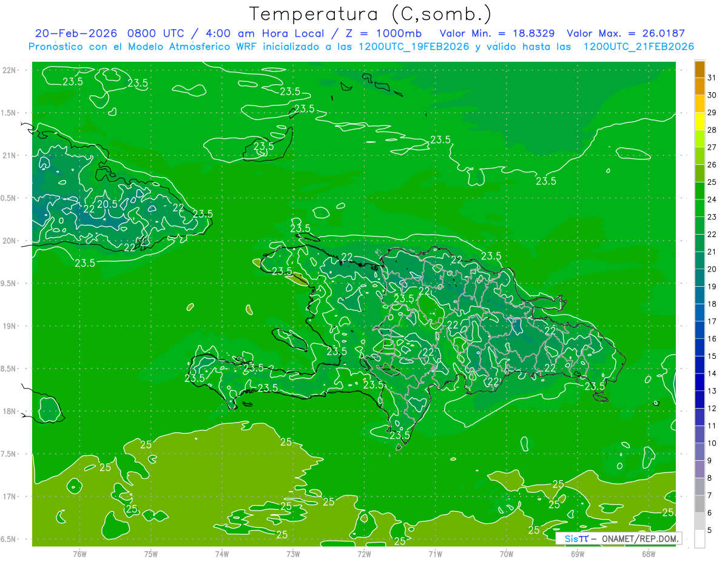Click the '70W' longitude axis label

coord(507,554)
